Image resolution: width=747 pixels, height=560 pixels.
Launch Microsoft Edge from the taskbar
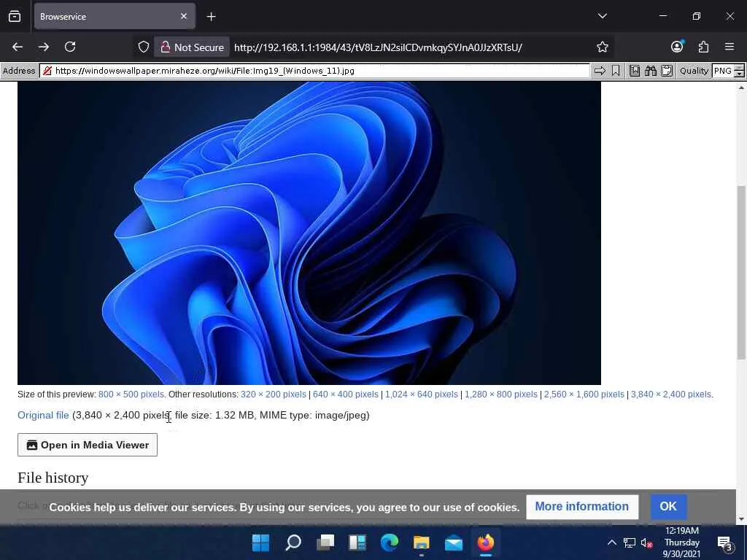click(390, 542)
